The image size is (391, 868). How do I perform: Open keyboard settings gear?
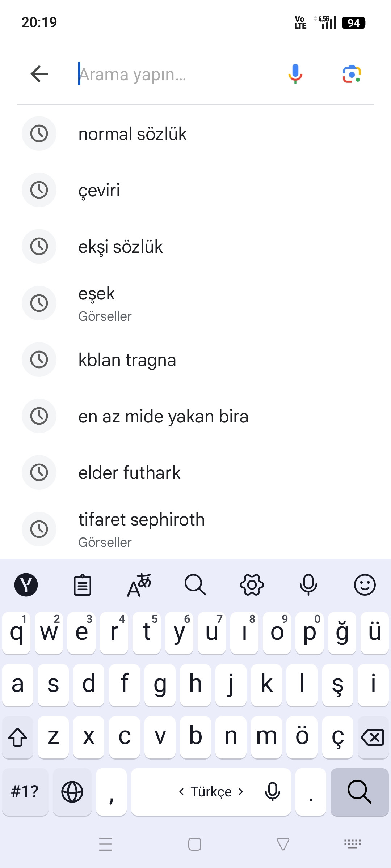[x=252, y=585]
